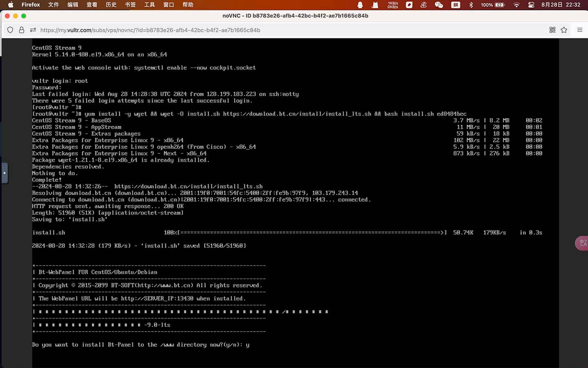Viewport: 588px width, 368px height.
Task: Click 'CentOS Stream 9 - AppStream' repo line
Action: (77, 127)
